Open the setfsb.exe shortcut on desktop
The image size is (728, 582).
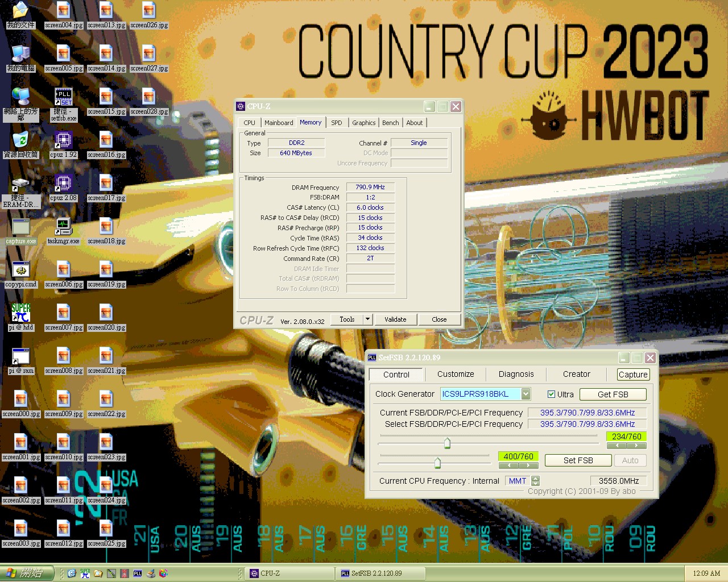pos(63,104)
